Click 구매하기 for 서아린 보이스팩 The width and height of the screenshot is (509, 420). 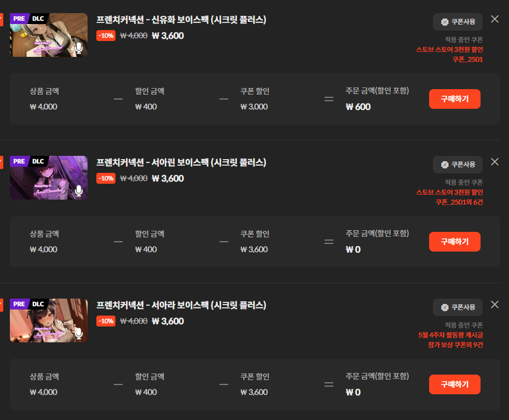[454, 242]
